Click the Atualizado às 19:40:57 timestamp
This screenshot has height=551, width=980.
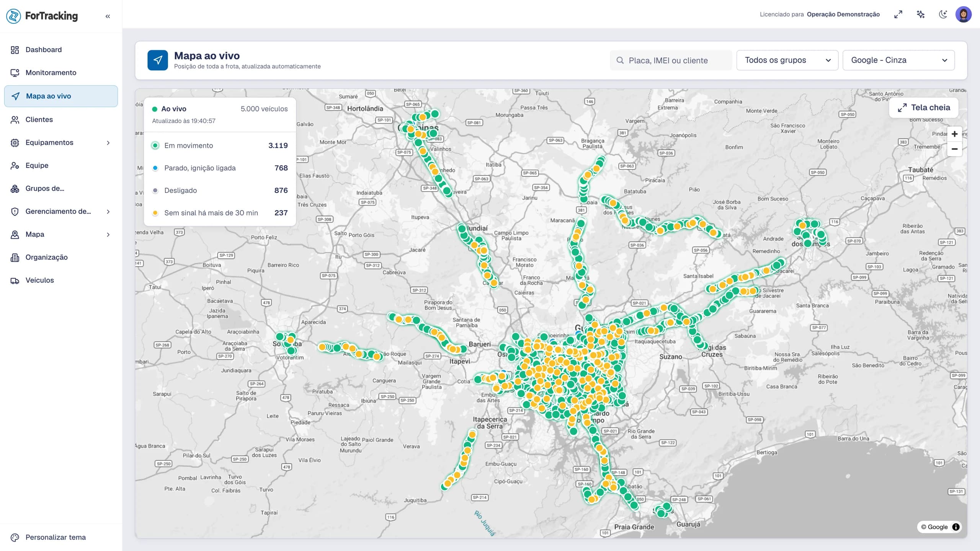(x=184, y=121)
